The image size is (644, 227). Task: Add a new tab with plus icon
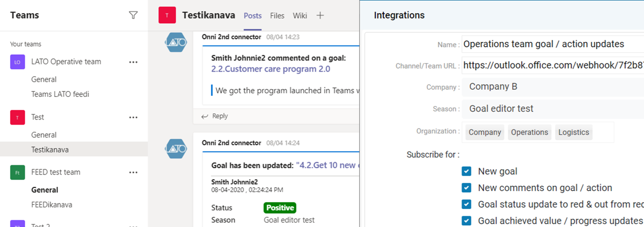pyautogui.click(x=320, y=15)
